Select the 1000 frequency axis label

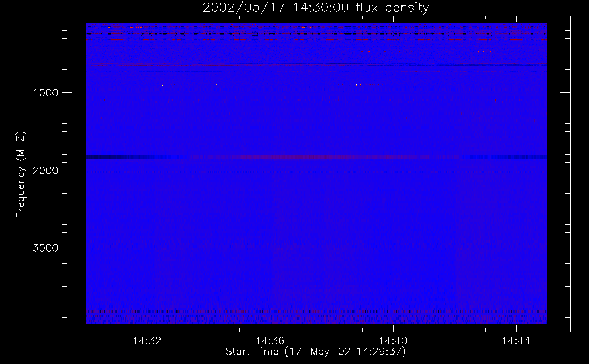click(46, 93)
